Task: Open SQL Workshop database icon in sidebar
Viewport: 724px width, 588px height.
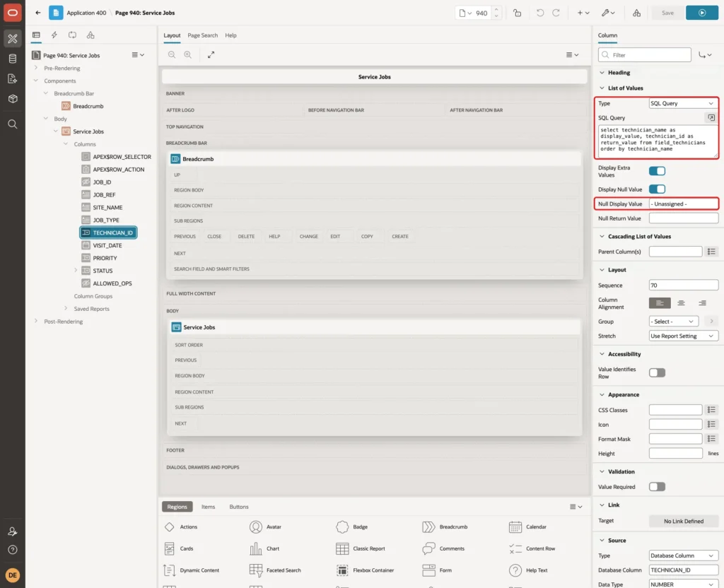Action: point(13,59)
